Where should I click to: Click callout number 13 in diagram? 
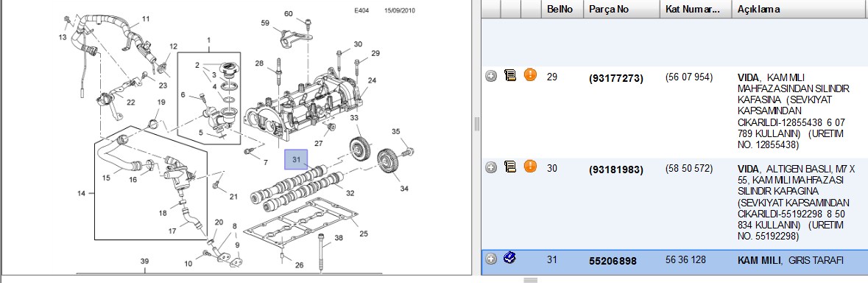click(x=62, y=37)
